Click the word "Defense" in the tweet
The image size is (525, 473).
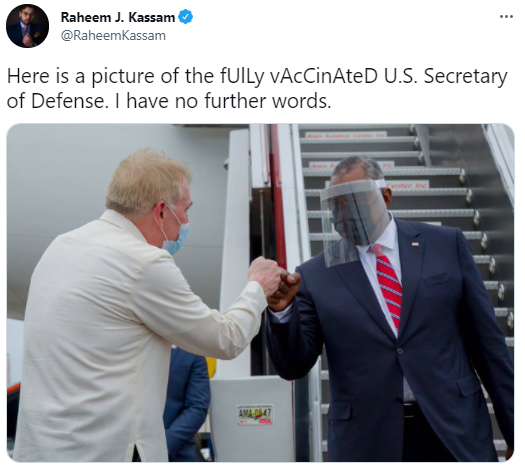tap(68, 101)
